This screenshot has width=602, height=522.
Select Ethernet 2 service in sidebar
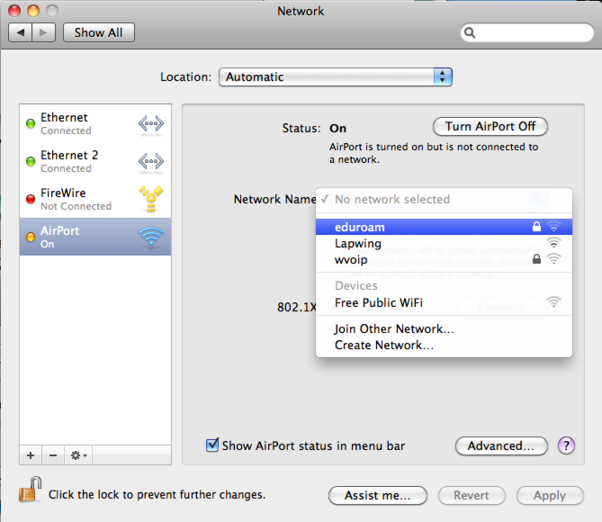pos(95,161)
